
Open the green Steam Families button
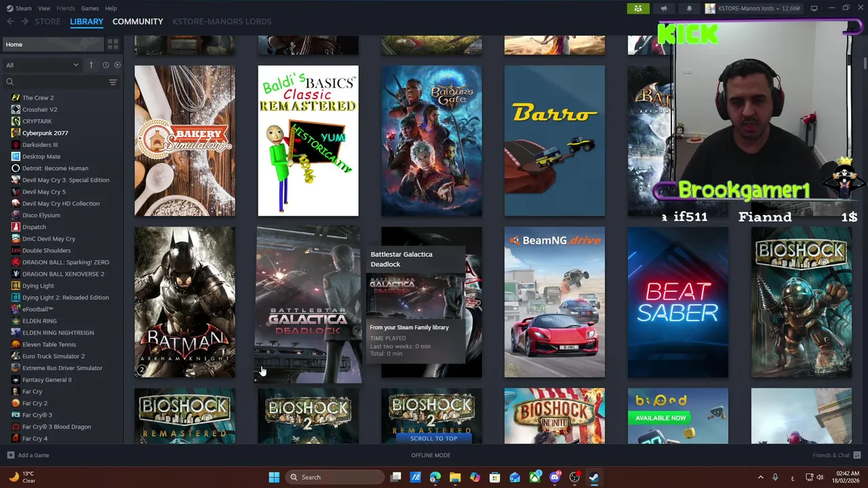[x=638, y=8]
